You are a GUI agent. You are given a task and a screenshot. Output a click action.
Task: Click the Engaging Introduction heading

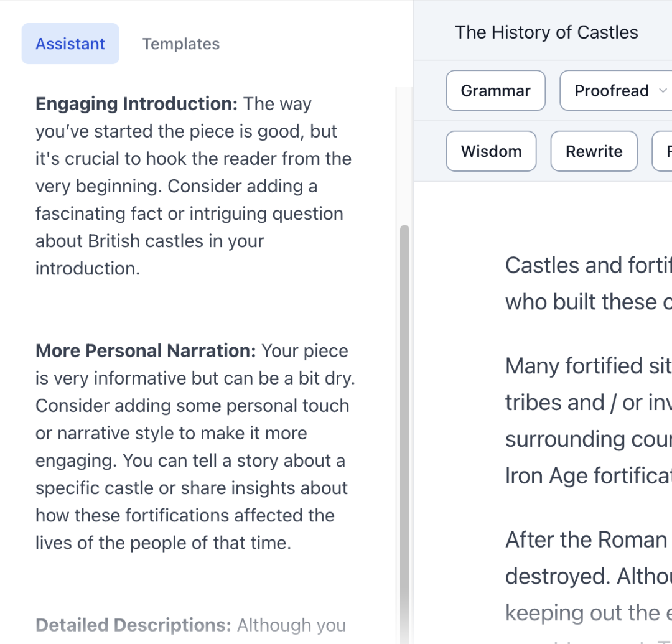click(x=136, y=104)
